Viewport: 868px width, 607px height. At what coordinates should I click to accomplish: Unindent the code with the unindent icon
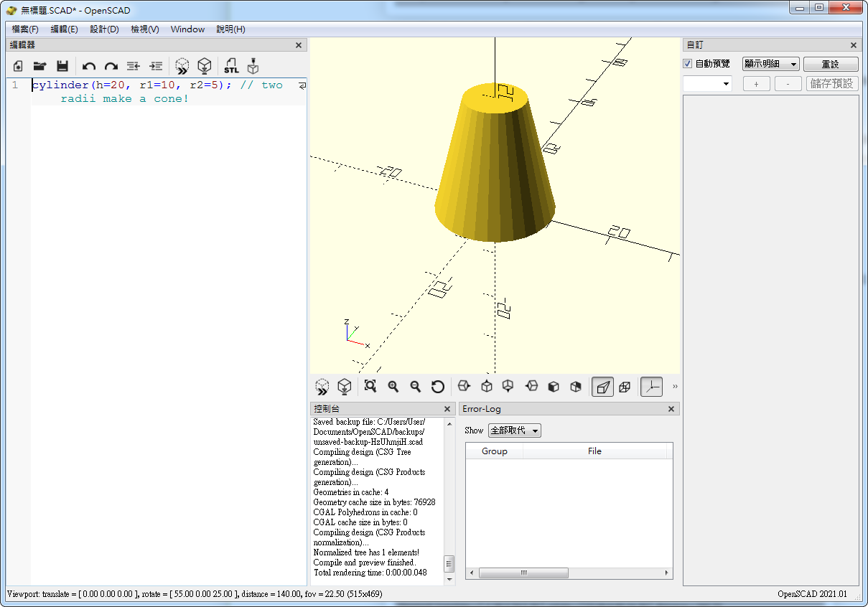pyautogui.click(x=134, y=66)
